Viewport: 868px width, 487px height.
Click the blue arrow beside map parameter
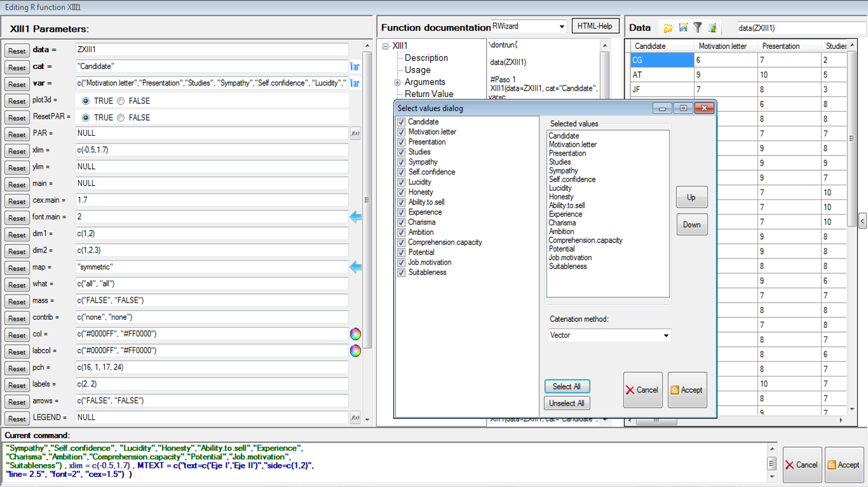point(356,267)
